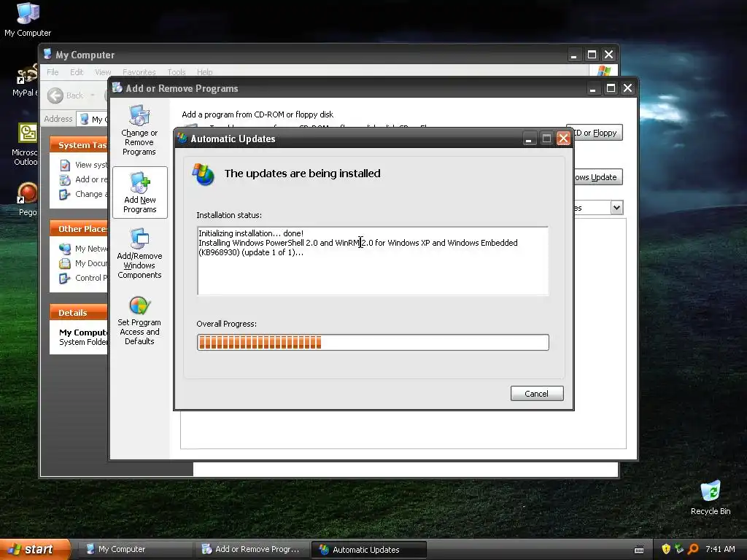Click Automatic Updates title bar icon
This screenshot has width=747, height=560.
click(182, 138)
